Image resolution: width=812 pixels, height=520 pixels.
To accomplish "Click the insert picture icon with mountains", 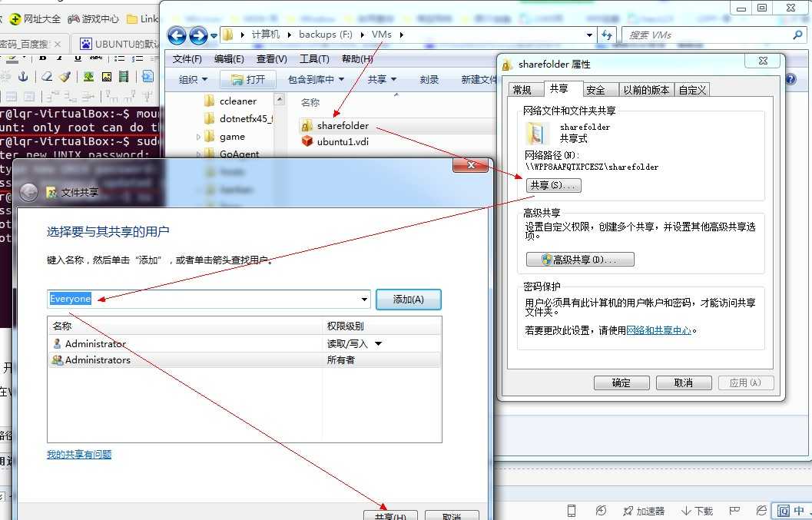I will [x=107, y=77].
